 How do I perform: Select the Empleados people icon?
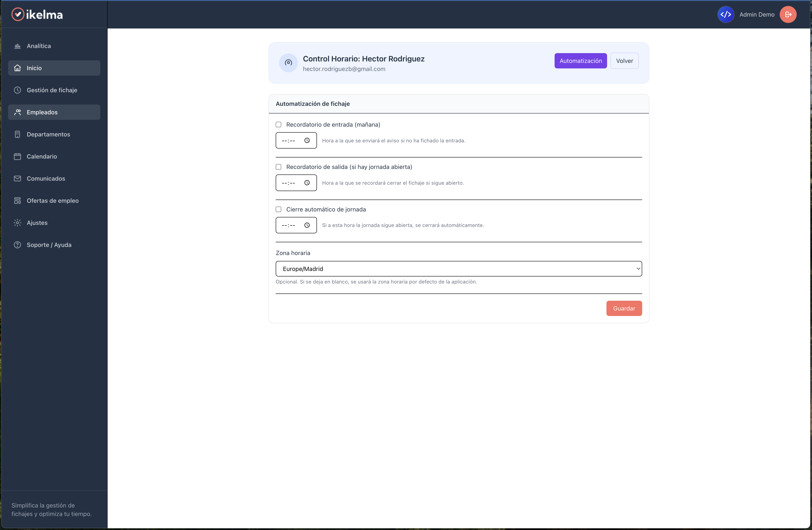point(17,112)
